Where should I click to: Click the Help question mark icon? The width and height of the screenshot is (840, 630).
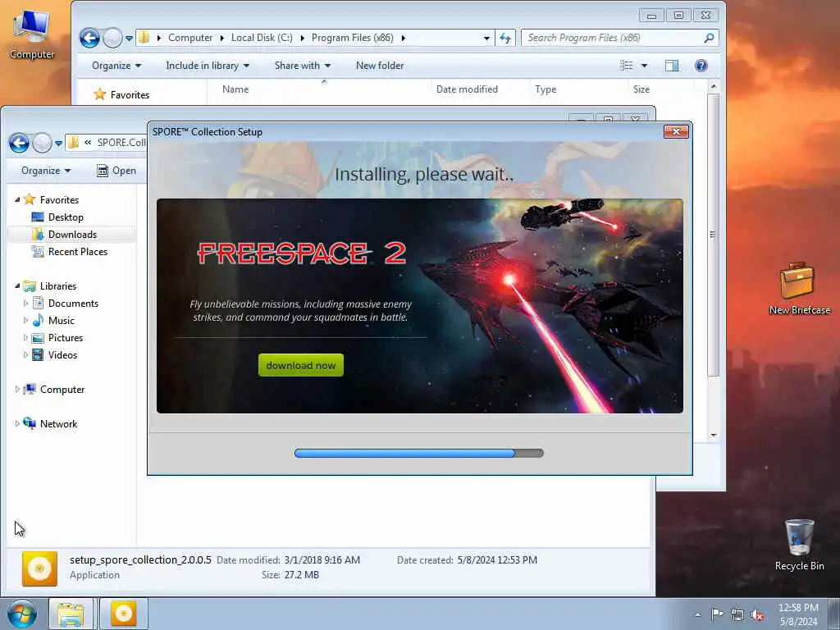701,66
